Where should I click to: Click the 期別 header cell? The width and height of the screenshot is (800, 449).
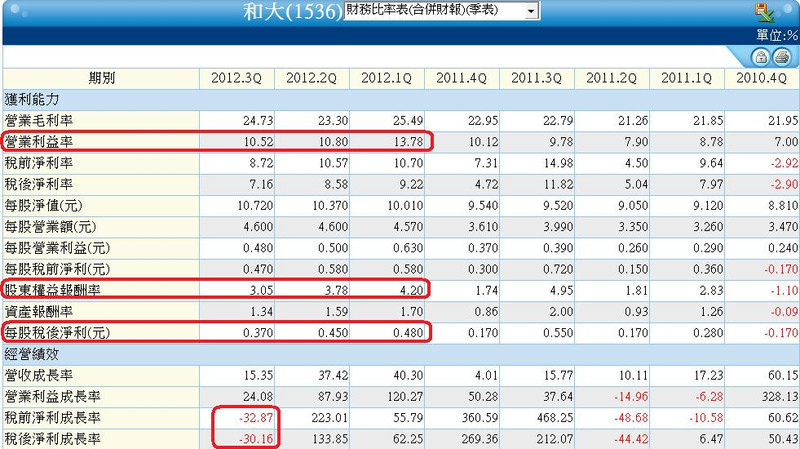coord(101,78)
